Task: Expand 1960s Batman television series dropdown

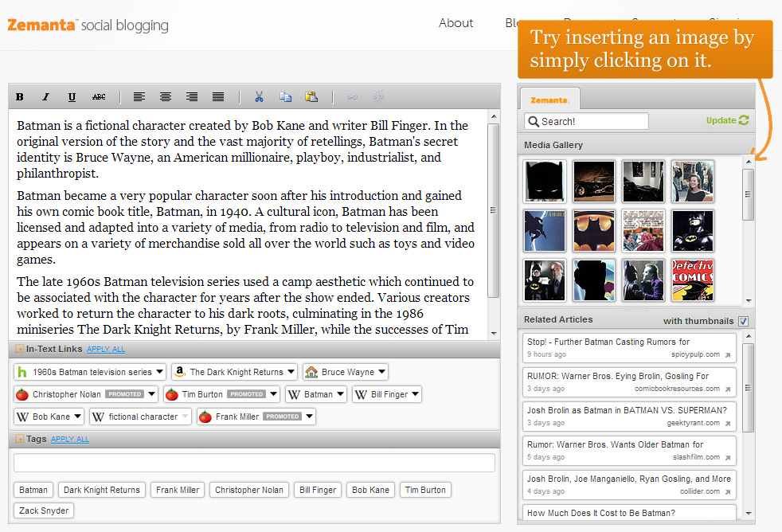Action: [159, 371]
